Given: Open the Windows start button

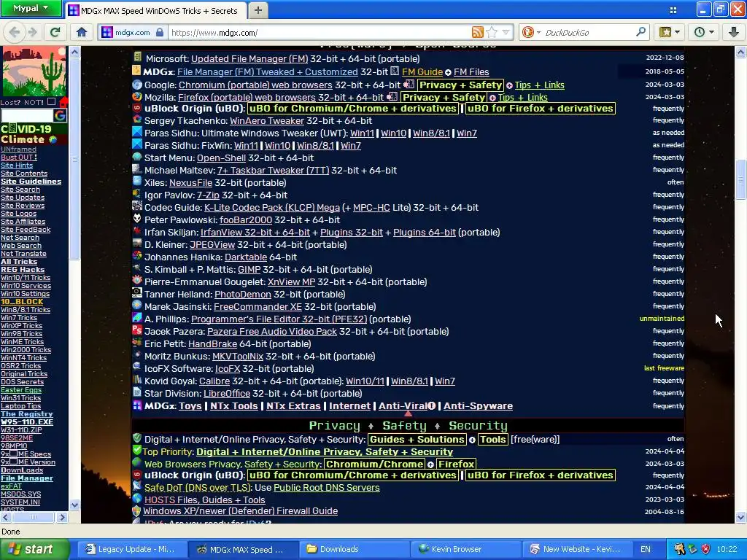Looking at the screenshot, I should pos(34,549).
